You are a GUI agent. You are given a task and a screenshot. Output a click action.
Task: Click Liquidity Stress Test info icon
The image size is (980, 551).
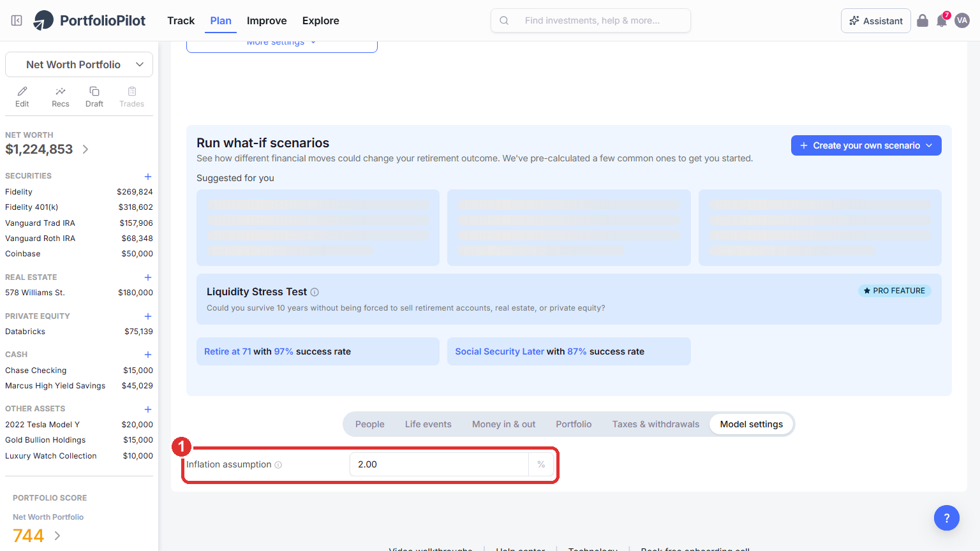click(315, 292)
